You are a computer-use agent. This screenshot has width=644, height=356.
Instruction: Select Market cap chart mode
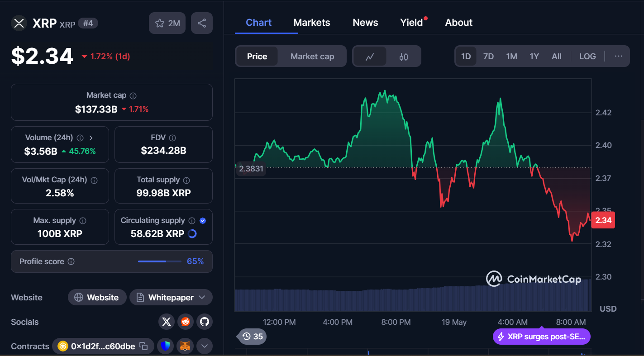pyautogui.click(x=312, y=57)
